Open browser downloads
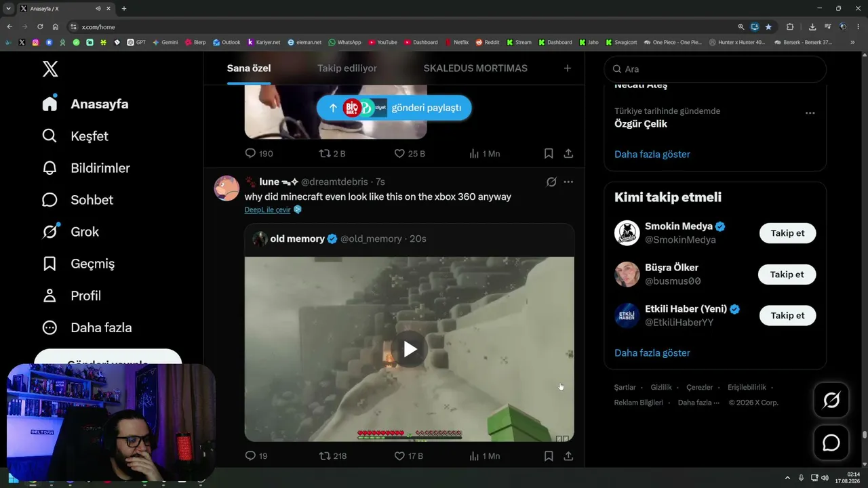The width and height of the screenshot is (868, 488). click(812, 27)
